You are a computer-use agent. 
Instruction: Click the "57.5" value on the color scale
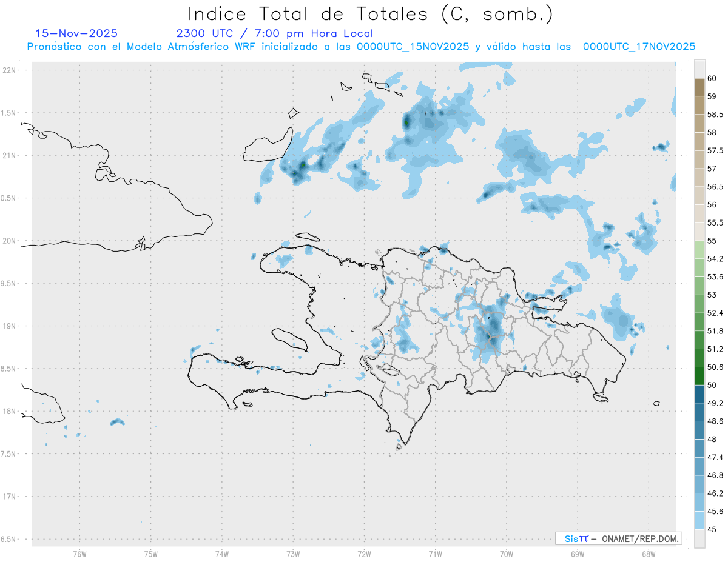click(715, 150)
